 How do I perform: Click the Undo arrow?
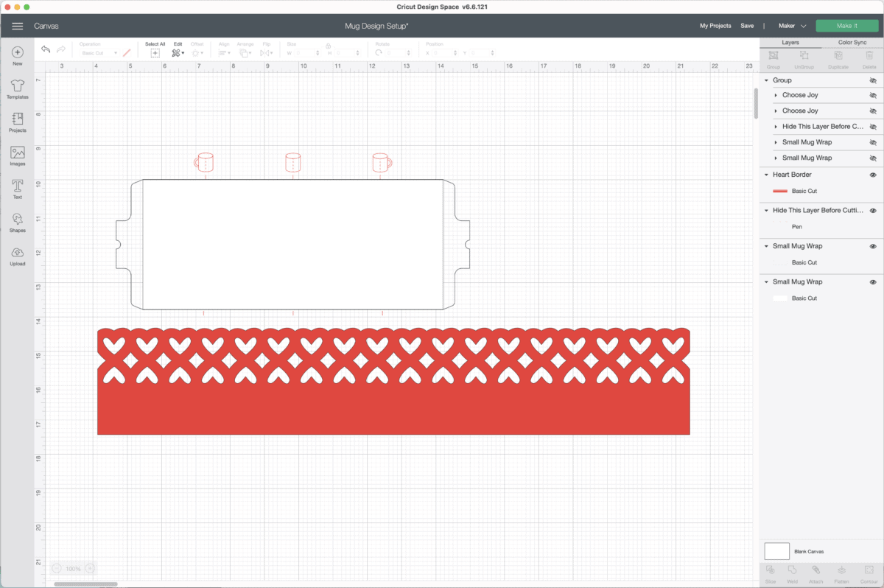tap(46, 50)
